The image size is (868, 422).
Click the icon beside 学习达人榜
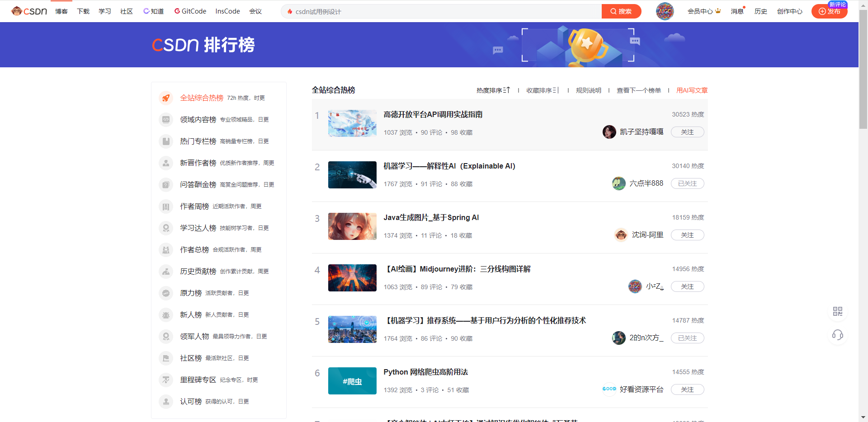[166, 228]
